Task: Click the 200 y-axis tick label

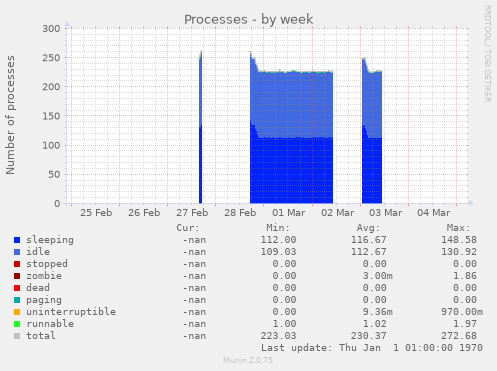Action: click(x=51, y=87)
